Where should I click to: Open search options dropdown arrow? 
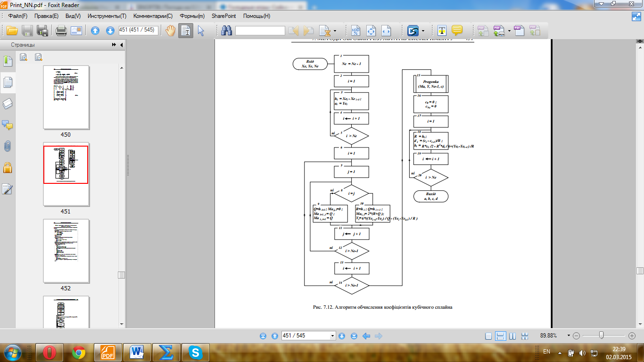coord(335,31)
